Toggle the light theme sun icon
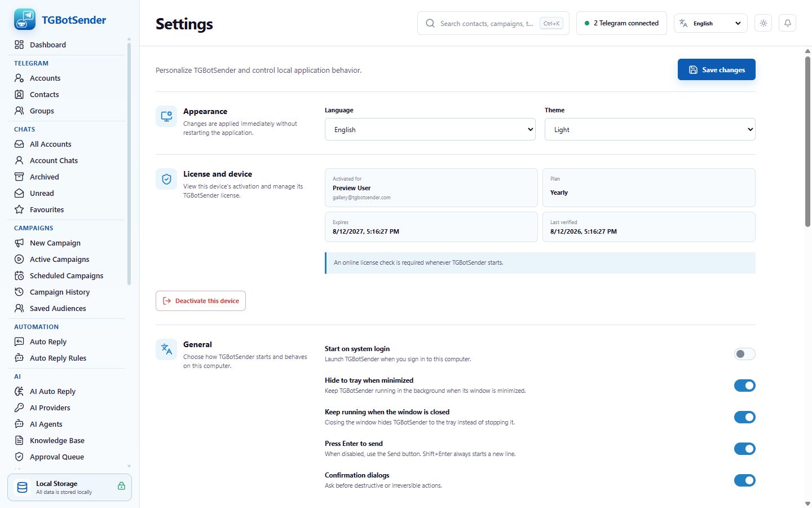 point(764,23)
